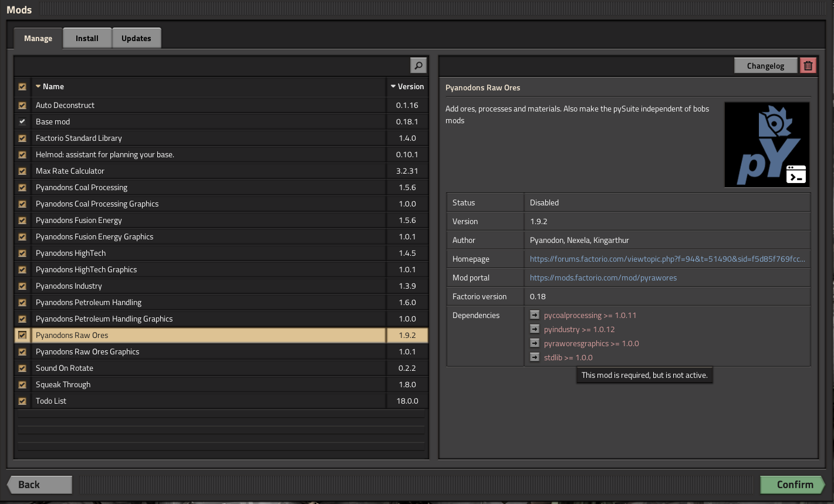
Task: Open the forum homepage link
Action: pos(667,259)
